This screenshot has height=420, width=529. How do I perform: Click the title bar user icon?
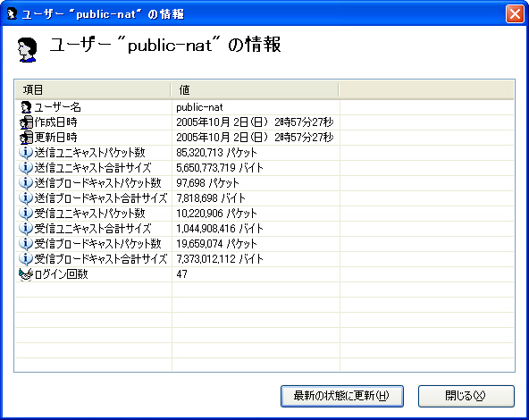point(12,14)
